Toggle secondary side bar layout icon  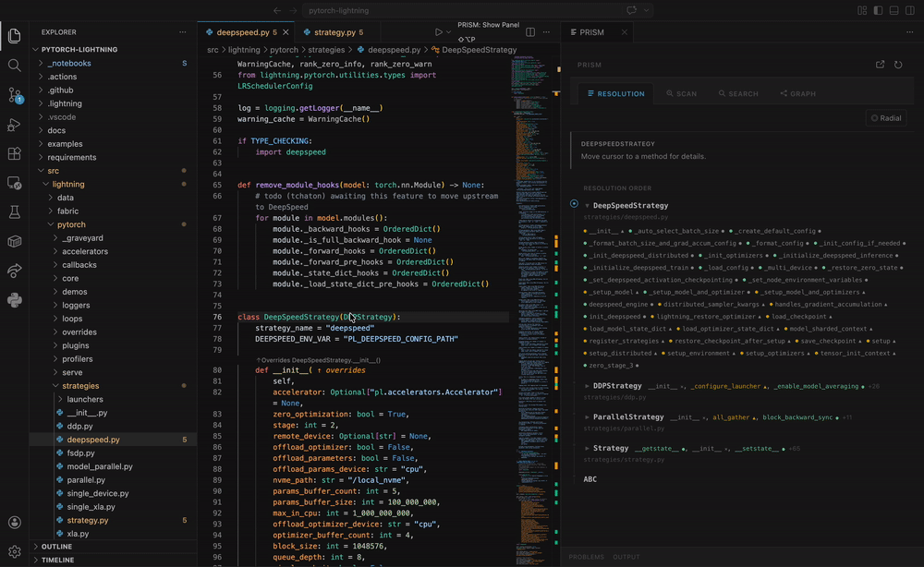(x=910, y=10)
